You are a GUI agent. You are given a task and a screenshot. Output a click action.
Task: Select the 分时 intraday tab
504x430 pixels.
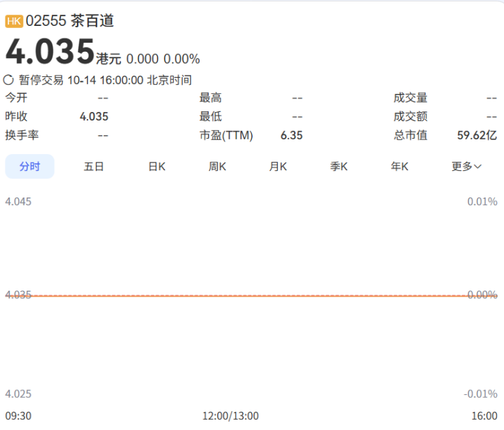pos(29,166)
